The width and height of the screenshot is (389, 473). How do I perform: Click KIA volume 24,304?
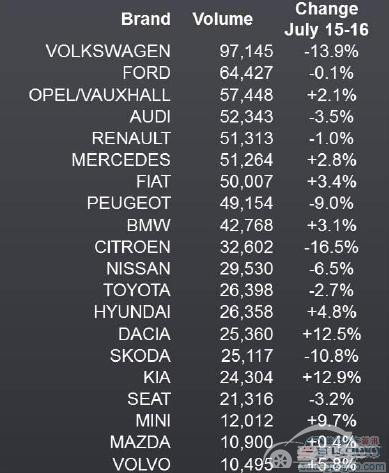pos(246,377)
